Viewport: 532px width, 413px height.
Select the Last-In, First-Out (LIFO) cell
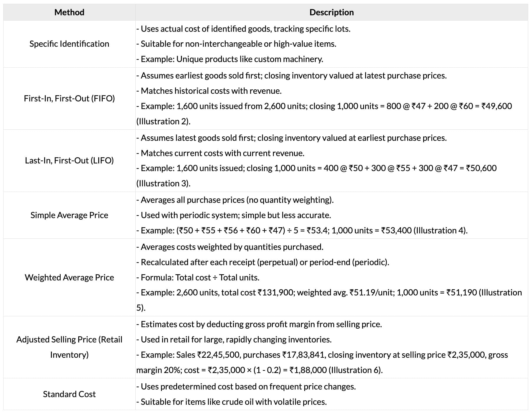(69, 160)
